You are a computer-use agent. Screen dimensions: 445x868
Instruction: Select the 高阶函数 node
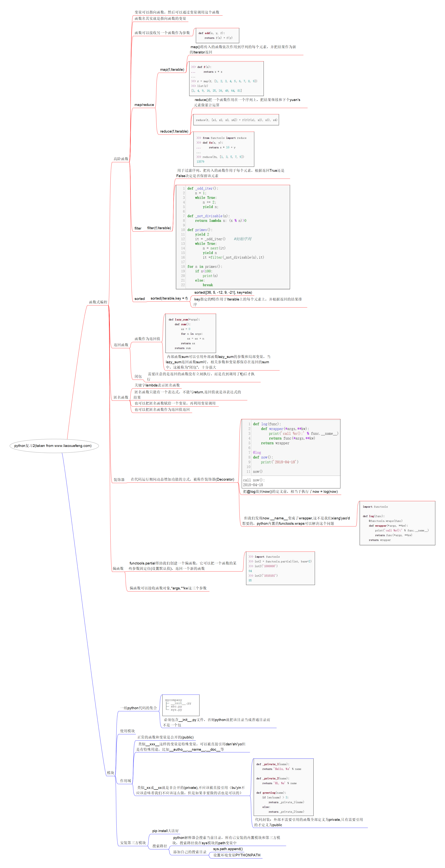tap(121, 159)
